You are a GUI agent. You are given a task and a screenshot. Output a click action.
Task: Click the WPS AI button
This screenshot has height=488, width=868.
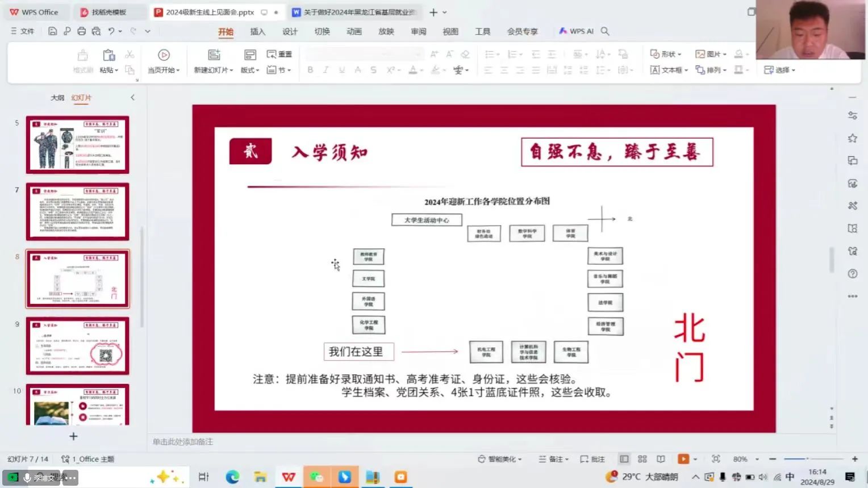click(576, 31)
